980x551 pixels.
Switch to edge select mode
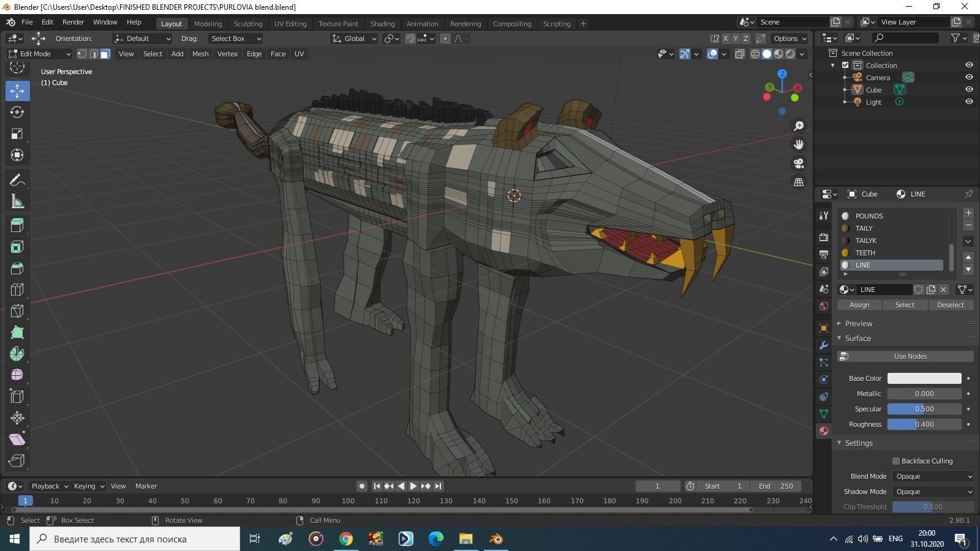point(94,54)
